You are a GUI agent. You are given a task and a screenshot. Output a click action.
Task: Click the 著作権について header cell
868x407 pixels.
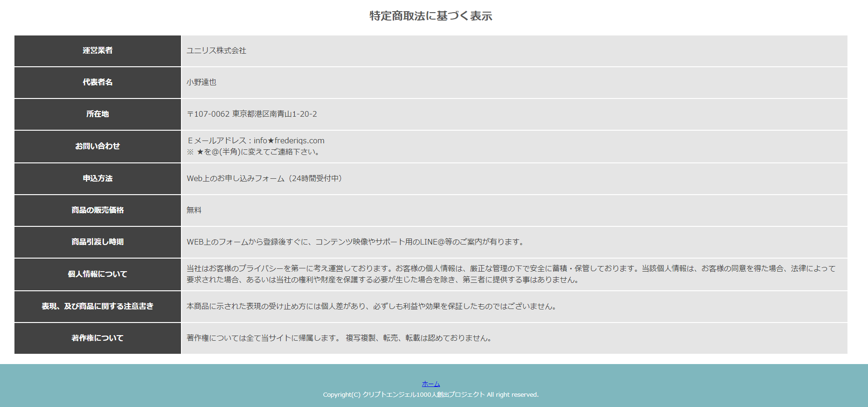click(x=97, y=338)
